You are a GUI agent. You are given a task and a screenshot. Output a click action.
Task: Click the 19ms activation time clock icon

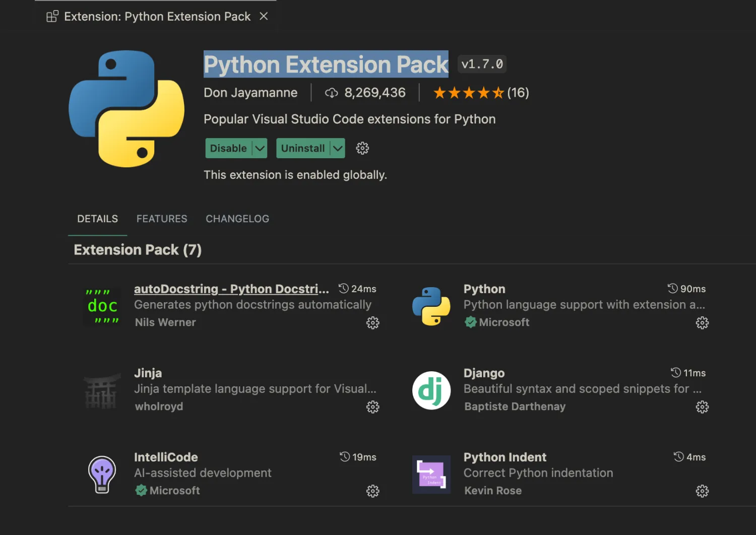coord(345,457)
